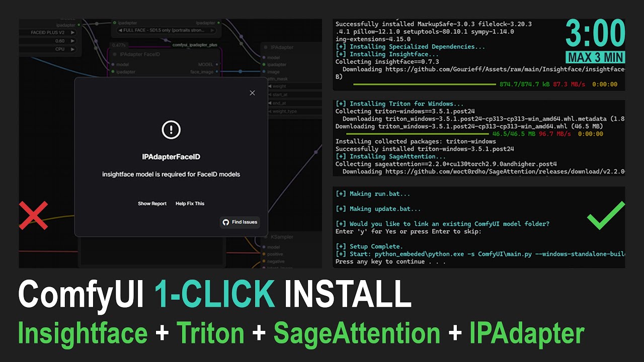Click the image input port on IPAdapter node

pos(265,72)
